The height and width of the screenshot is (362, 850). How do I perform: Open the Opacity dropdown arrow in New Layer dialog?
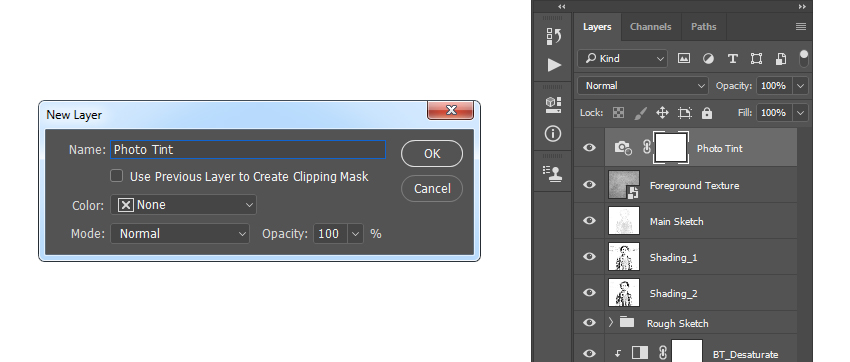(x=356, y=234)
